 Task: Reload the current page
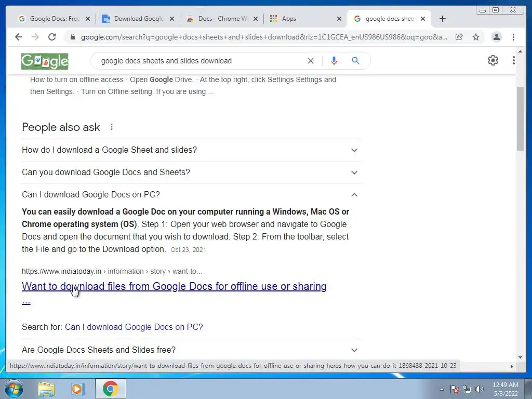click(x=52, y=37)
